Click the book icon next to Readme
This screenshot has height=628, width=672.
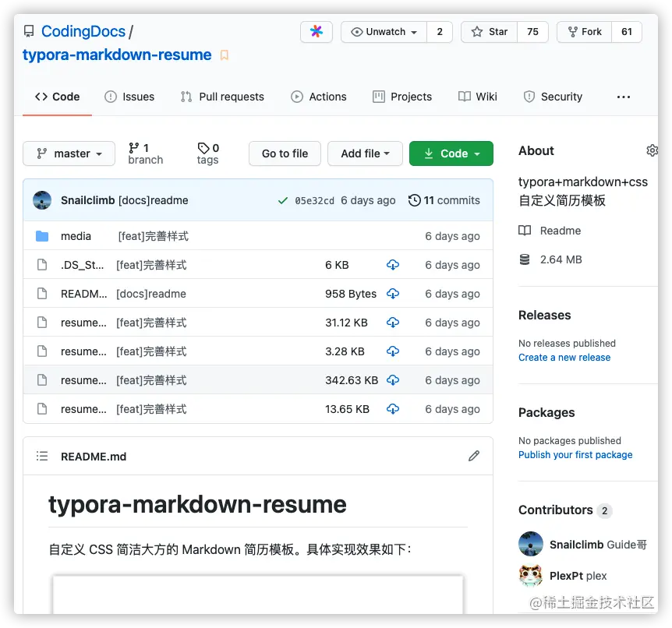click(525, 231)
